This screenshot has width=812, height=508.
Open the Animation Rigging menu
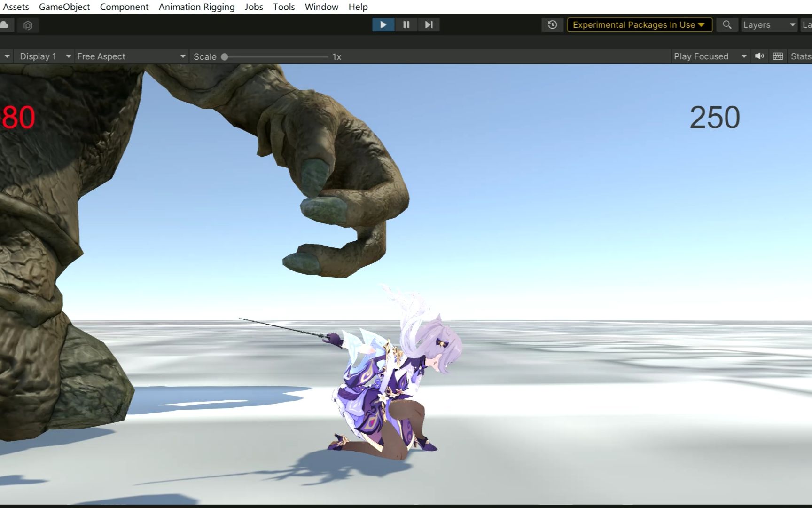coord(196,7)
